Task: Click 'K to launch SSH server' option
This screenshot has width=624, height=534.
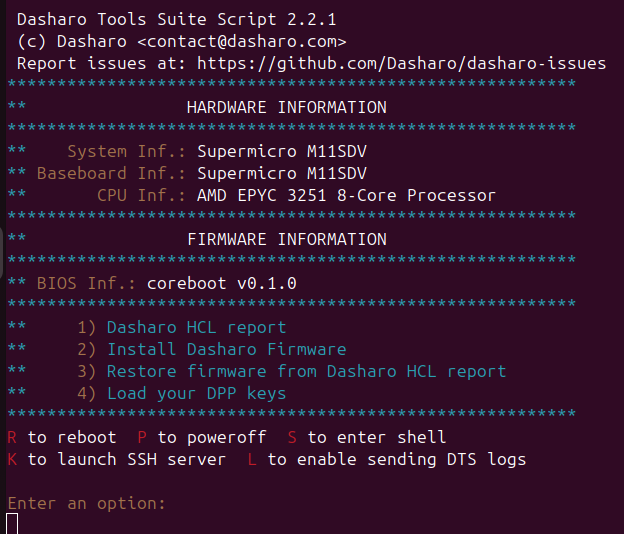Action: pyautogui.click(x=117, y=460)
